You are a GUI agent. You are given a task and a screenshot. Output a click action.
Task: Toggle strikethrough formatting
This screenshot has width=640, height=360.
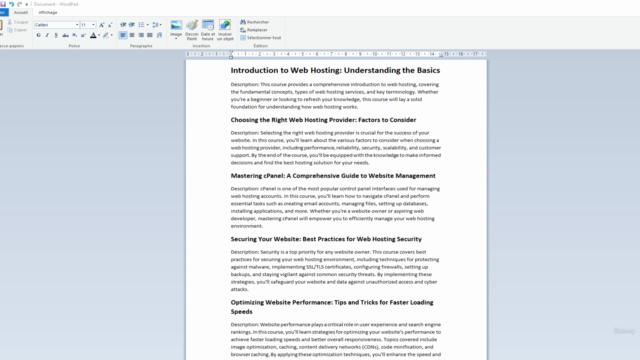tap(65, 36)
